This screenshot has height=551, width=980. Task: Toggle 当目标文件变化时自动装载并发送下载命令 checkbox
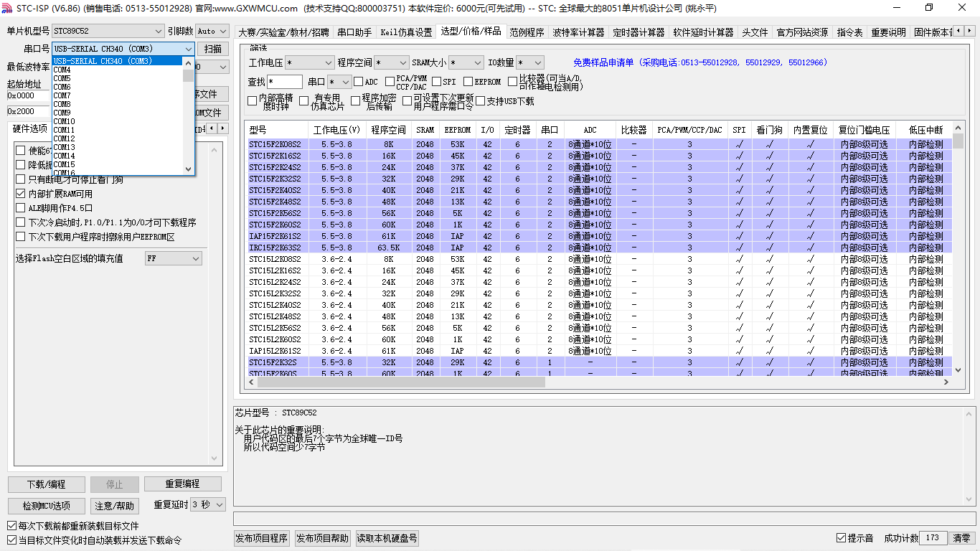click(11, 540)
